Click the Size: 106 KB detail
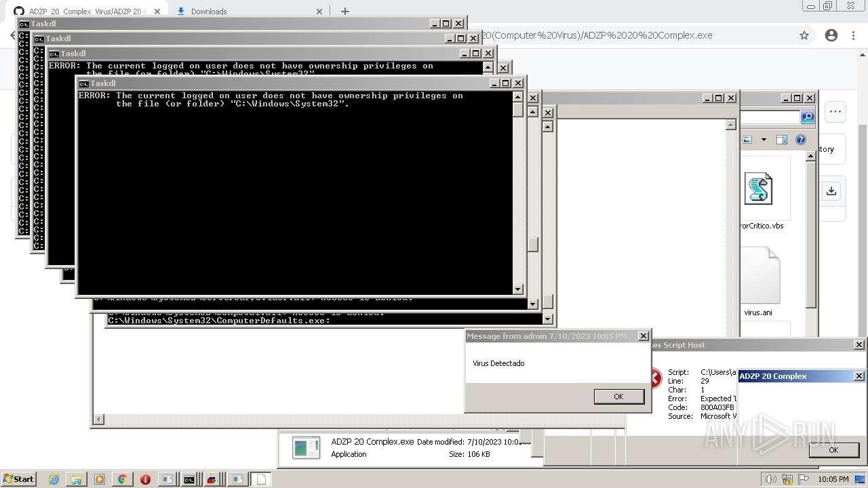The width and height of the screenshot is (868, 488). tap(469, 454)
